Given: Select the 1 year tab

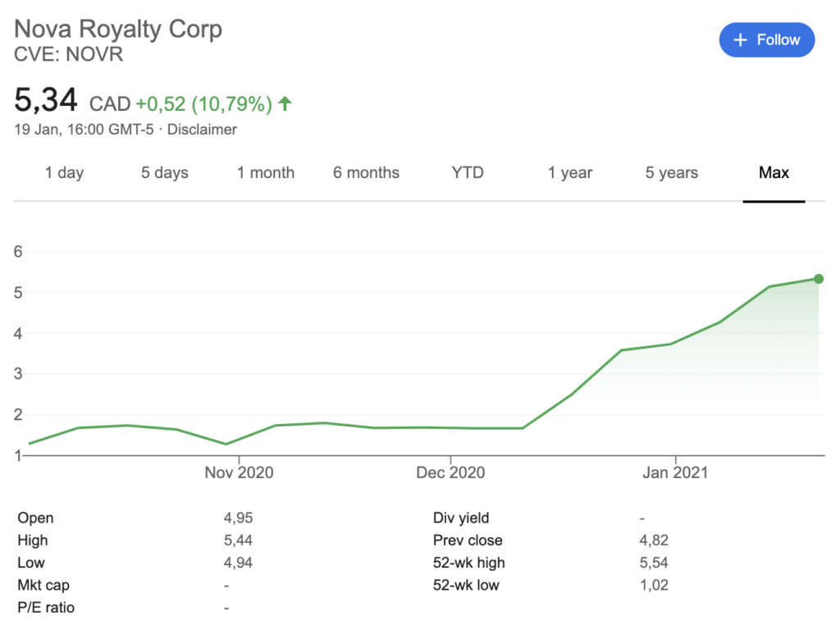Looking at the screenshot, I should tap(570, 173).
